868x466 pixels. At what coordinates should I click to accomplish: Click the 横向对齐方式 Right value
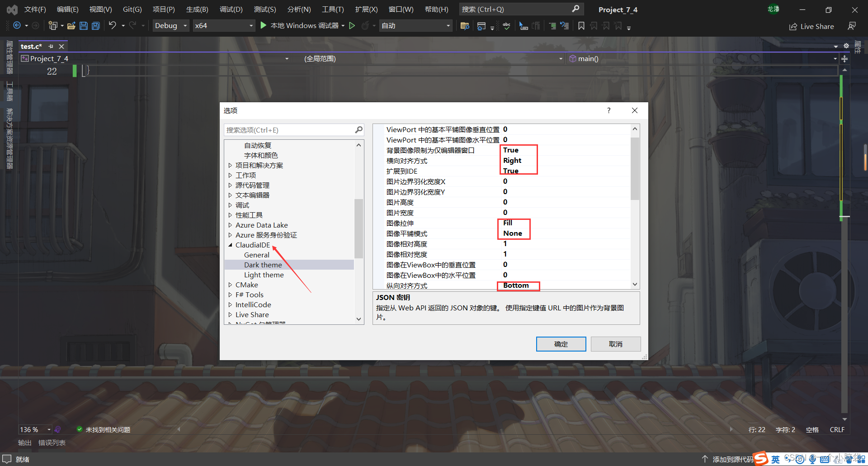coord(512,161)
